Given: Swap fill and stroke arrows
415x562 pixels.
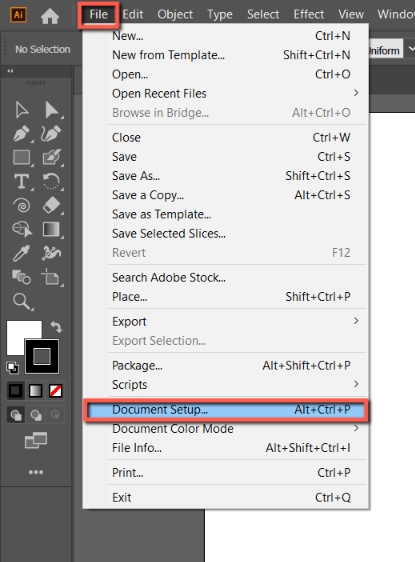Looking at the screenshot, I should (x=56, y=327).
